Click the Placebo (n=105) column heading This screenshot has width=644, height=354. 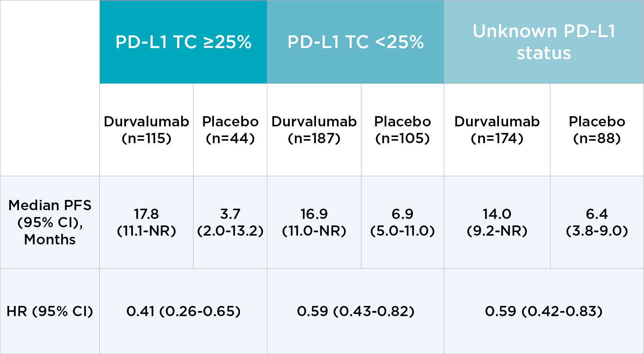(x=403, y=130)
